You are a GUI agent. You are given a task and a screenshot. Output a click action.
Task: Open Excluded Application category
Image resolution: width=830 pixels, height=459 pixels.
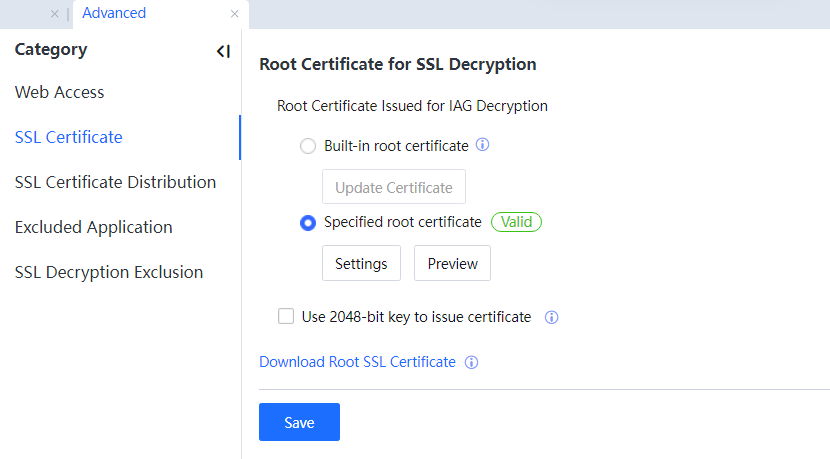click(x=93, y=227)
